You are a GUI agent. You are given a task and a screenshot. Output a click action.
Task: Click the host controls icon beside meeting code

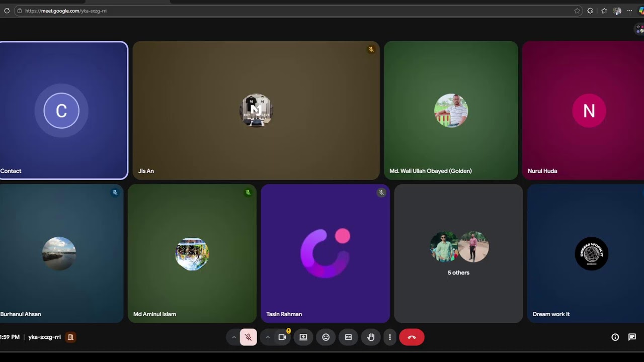click(x=70, y=337)
